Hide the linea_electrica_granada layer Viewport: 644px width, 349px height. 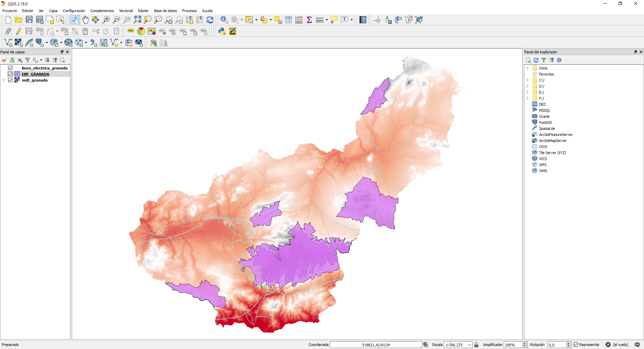pyautogui.click(x=10, y=68)
